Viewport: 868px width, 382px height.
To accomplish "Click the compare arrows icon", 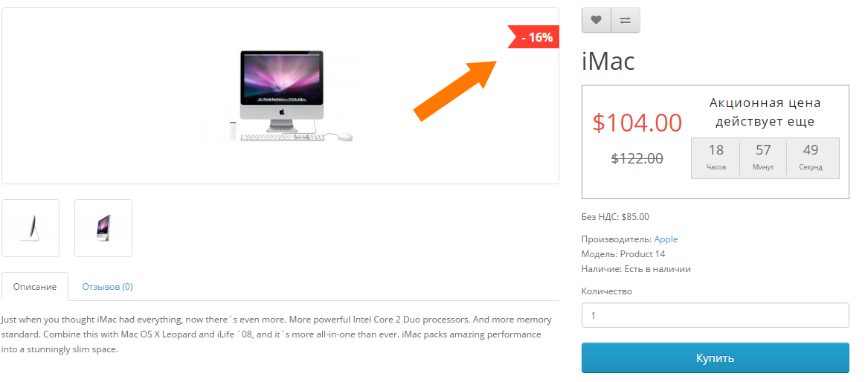I will pos(626,20).
